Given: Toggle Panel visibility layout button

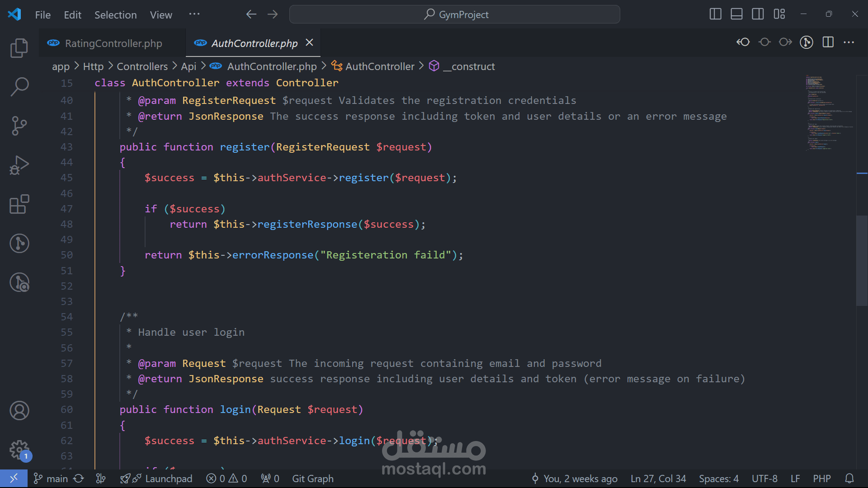Looking at the screenshot, I should click(736, 14).
